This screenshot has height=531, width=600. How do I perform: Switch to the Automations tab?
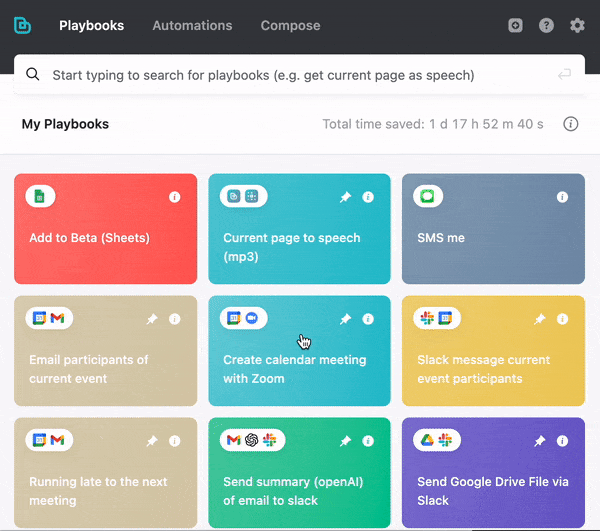(x=192, y=26)
